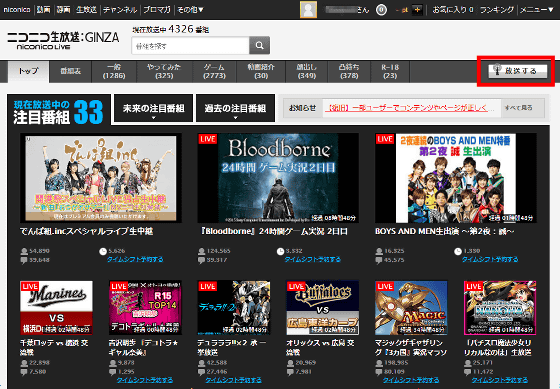This screenshot has height=389, width=560.
Task: Open the 一般 (1286) category tab
Action: [x=114, y=71]
